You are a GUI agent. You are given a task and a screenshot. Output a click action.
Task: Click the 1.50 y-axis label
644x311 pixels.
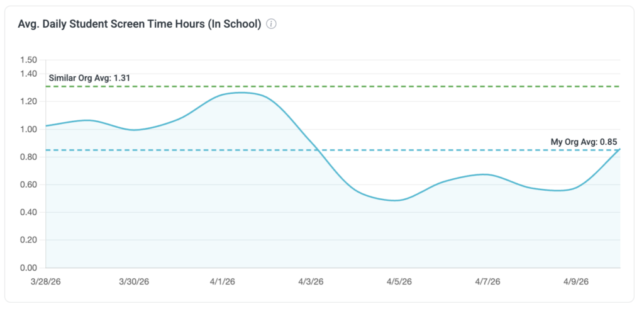pos(29,60)
